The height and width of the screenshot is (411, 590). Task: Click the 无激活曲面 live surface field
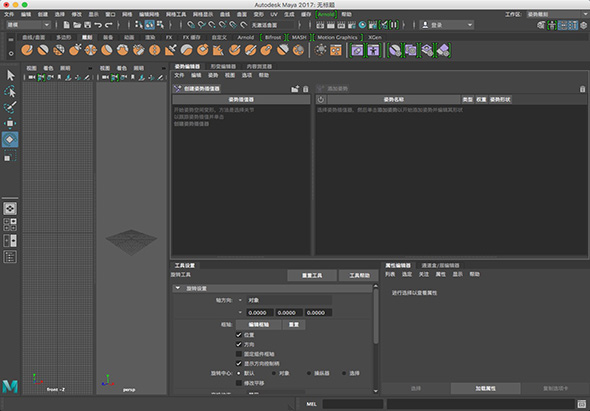click(272, 25)
